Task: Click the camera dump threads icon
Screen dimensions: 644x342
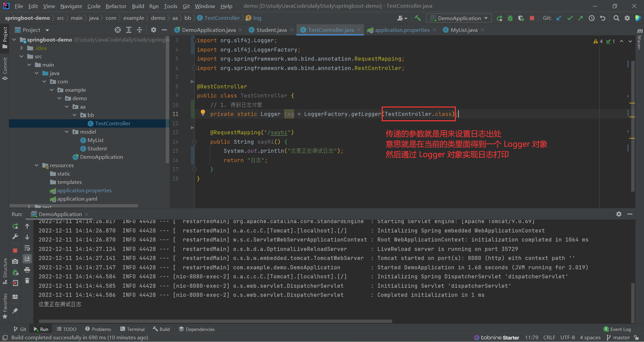Action: (15, 261)
